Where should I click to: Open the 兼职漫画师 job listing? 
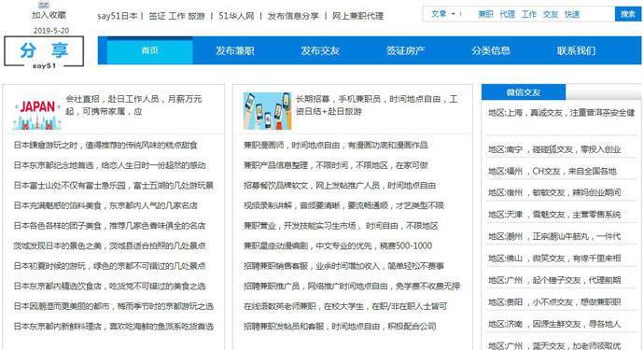(x=336, y=145)
